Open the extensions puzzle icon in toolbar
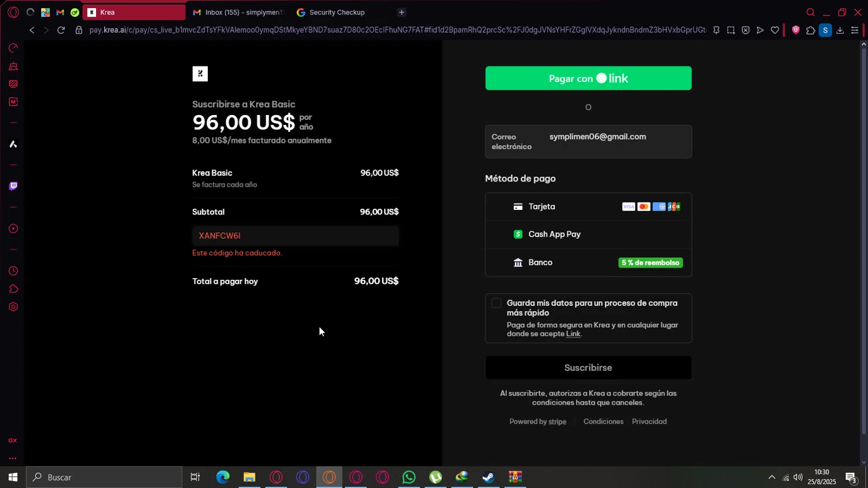Viewport: 868px width, 488px height. 811,30
